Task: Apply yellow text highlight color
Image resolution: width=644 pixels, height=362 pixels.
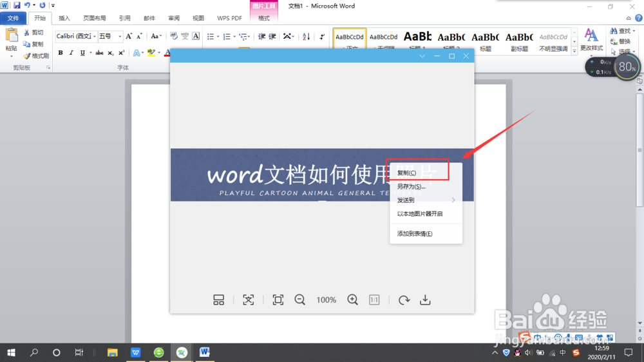Action: [x=151, y=53]
